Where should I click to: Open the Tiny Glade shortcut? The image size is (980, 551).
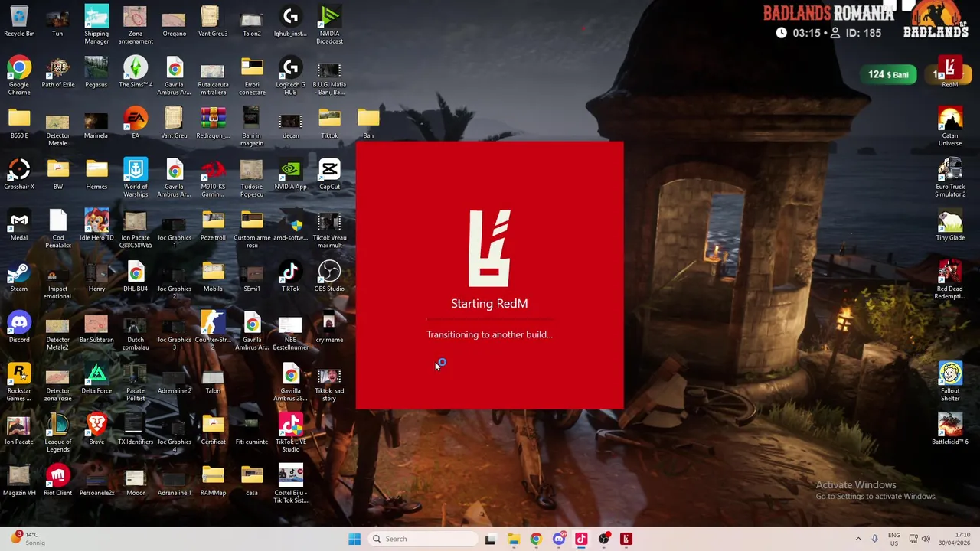click(x=950, y=225)
